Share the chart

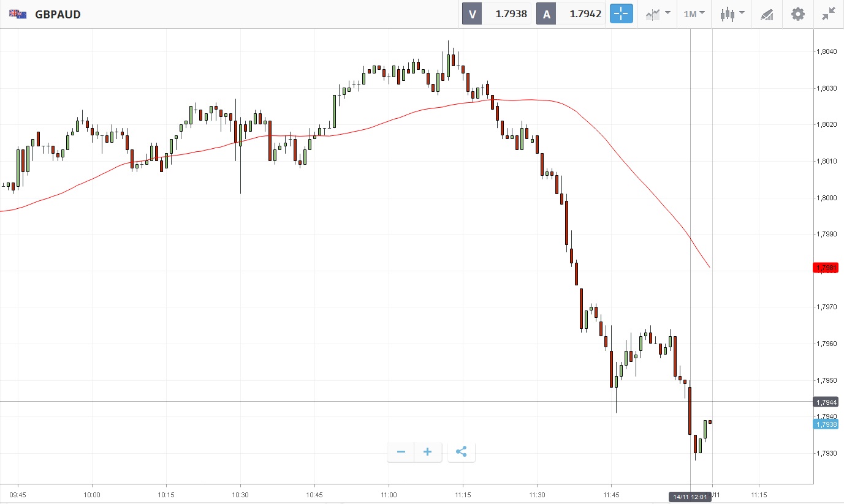pos(462,453)
